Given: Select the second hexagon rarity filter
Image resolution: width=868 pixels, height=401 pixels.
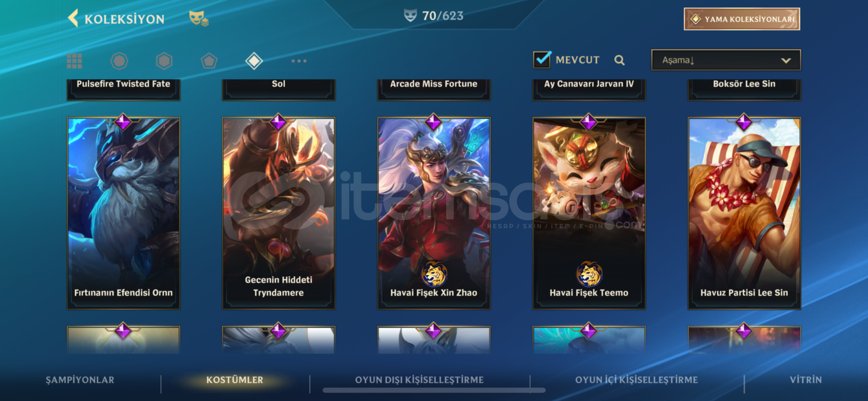Looking at the screenshot, I should [x=164, y=61].
